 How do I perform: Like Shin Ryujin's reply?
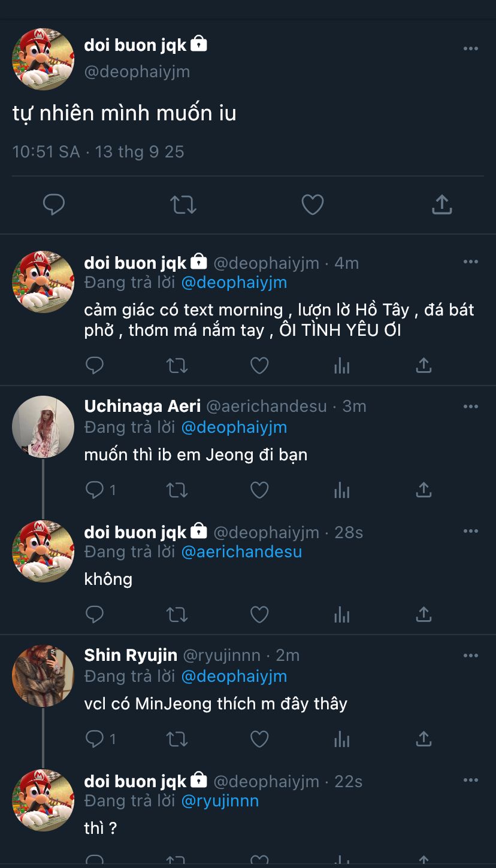coord(259,739)
